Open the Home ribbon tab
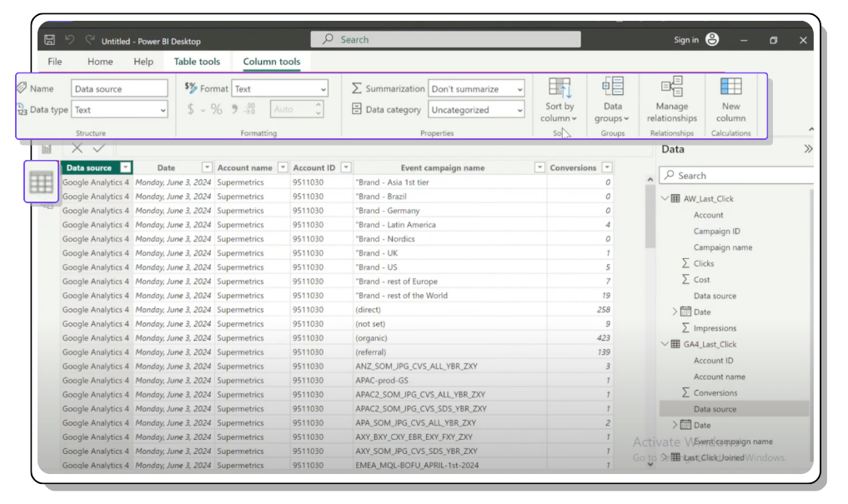 tap(100, 62)
